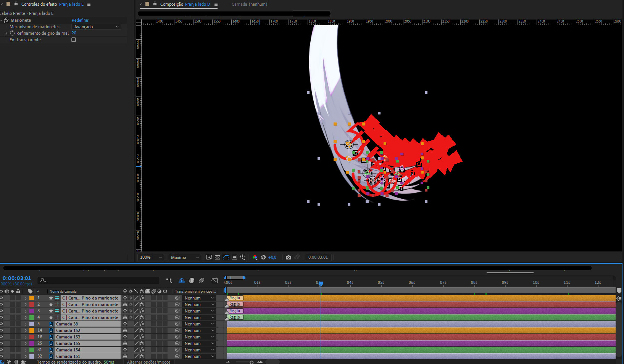The width and height of the screenshot is (624, 364).
Task: Click the Nome da camada column header
Action: (63, 291)
